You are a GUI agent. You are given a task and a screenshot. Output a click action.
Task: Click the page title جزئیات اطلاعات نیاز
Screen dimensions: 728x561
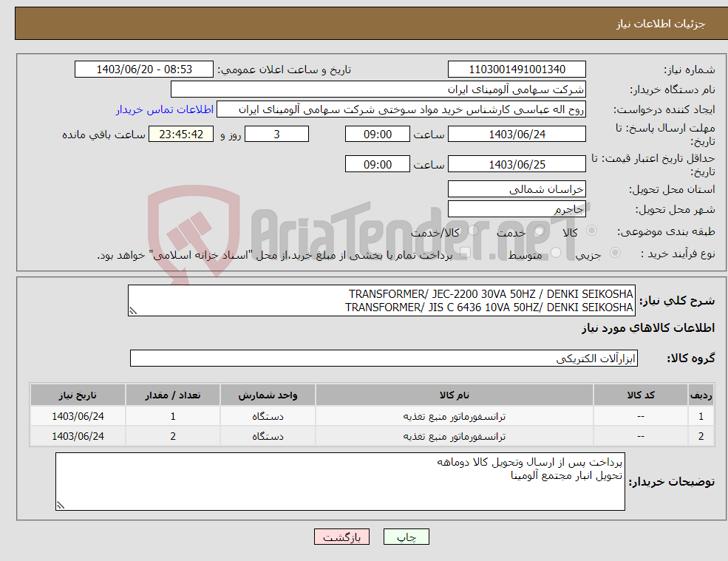pyautogui.click(x=661, y=24)
